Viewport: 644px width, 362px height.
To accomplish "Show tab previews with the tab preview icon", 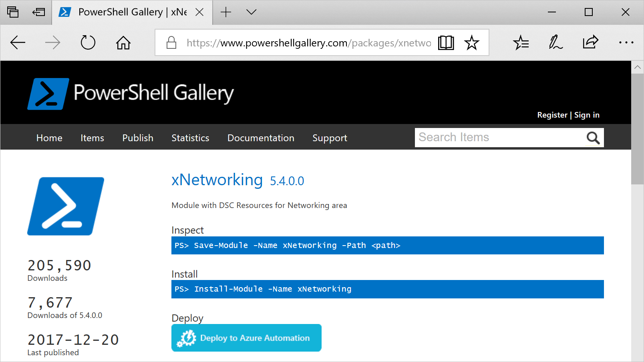I will pos(39,12).
